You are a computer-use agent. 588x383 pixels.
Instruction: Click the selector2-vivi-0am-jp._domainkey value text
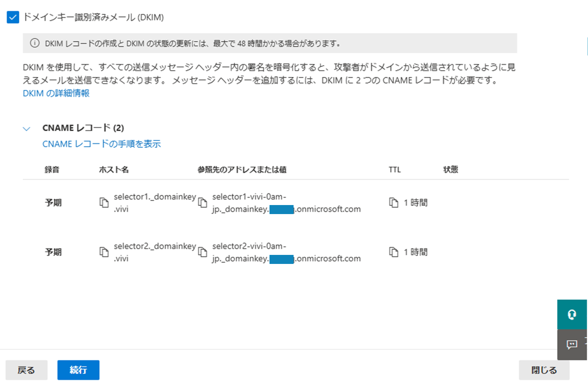pyautogui.click(x=286, y=252)
